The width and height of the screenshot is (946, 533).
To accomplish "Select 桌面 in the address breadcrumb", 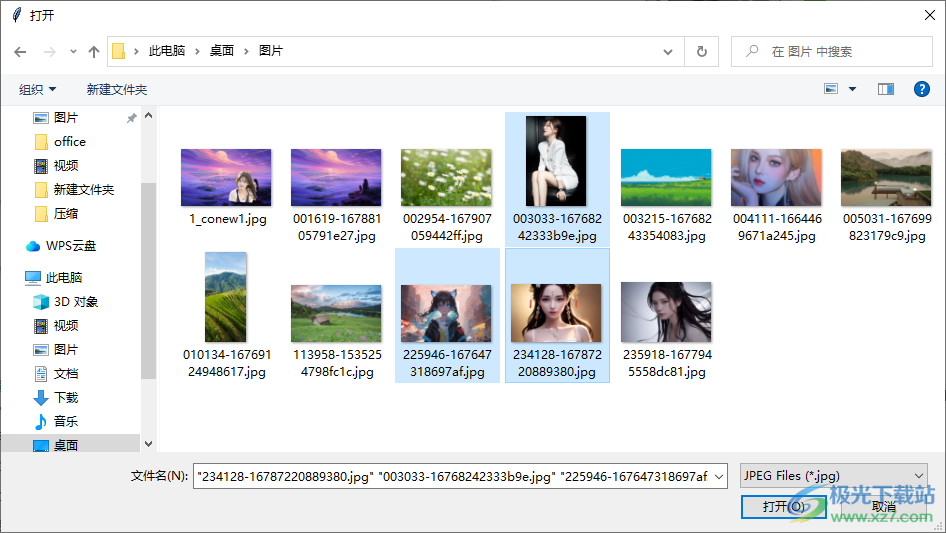I will tap(221, 51).
